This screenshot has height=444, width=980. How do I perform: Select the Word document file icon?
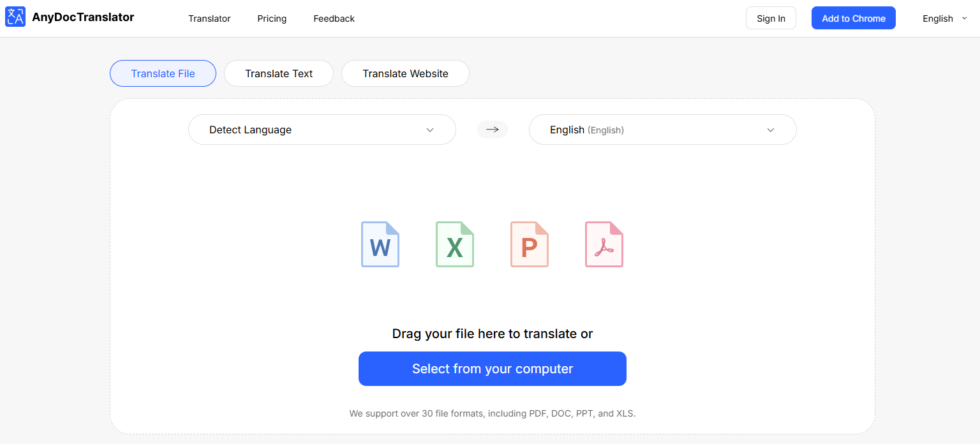pos(380,244)
